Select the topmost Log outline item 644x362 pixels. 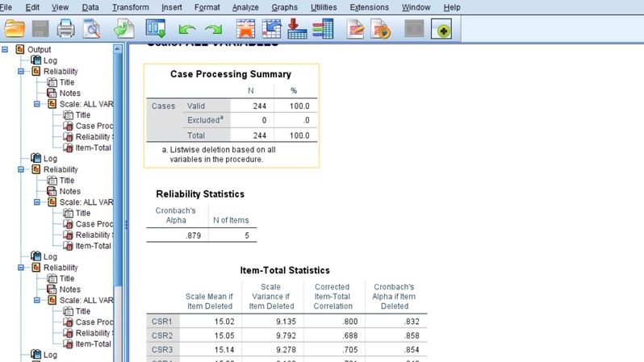50,60
